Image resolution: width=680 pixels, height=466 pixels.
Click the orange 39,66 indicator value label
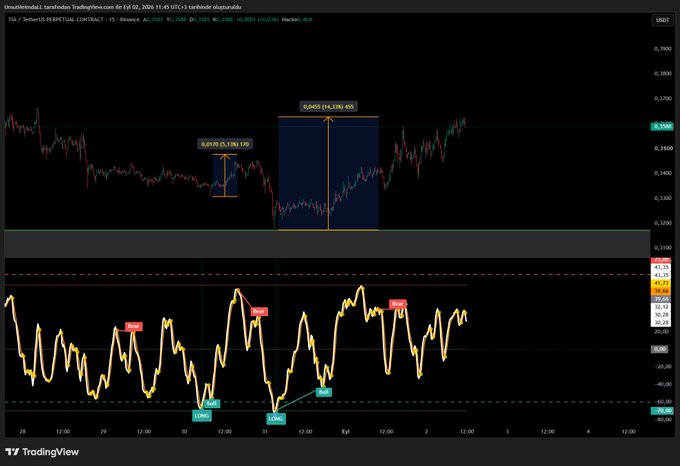[x=662, y=291]
